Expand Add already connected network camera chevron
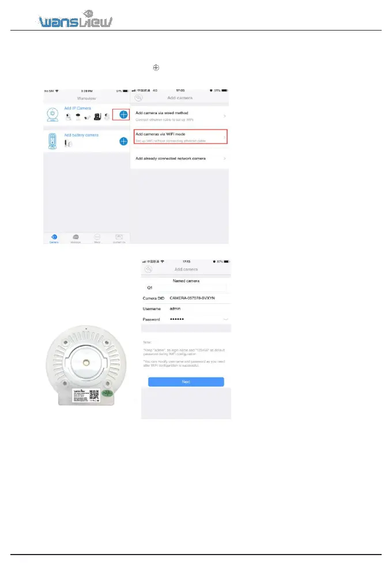 coord(224,159)
